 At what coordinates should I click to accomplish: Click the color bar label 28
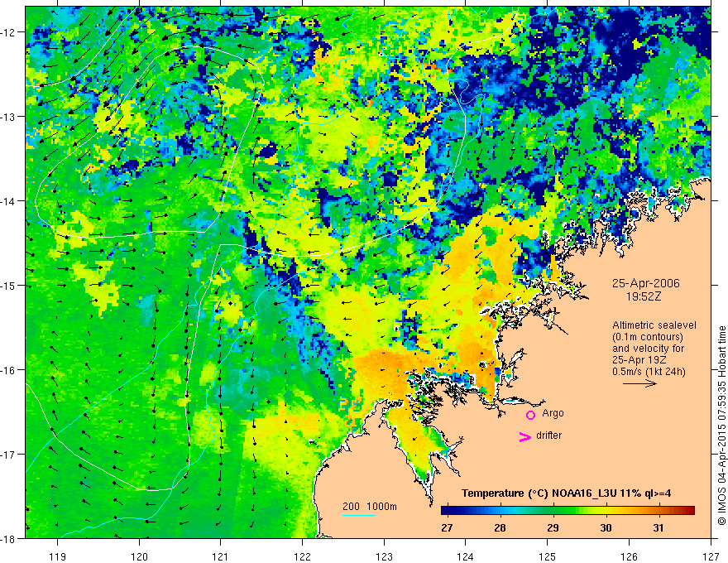click(500, 527)
